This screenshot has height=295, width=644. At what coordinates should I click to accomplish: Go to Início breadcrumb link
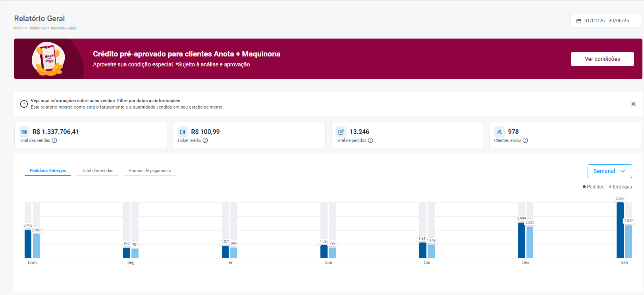19,28
